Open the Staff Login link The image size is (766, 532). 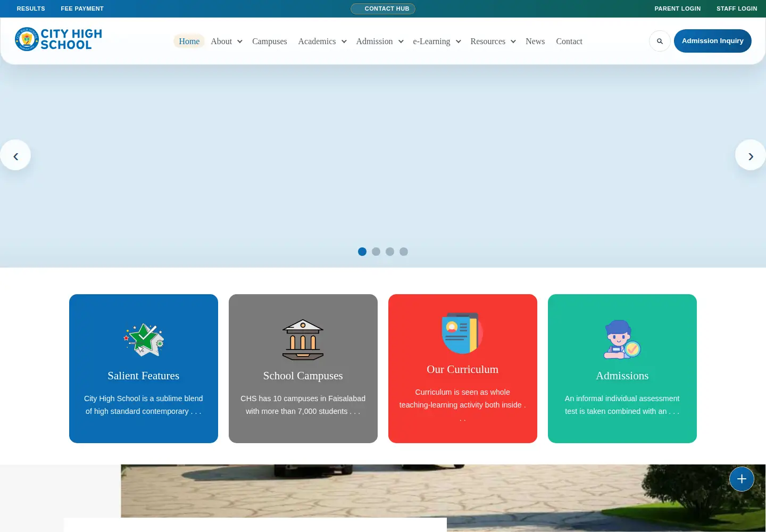tap(737, 9)
